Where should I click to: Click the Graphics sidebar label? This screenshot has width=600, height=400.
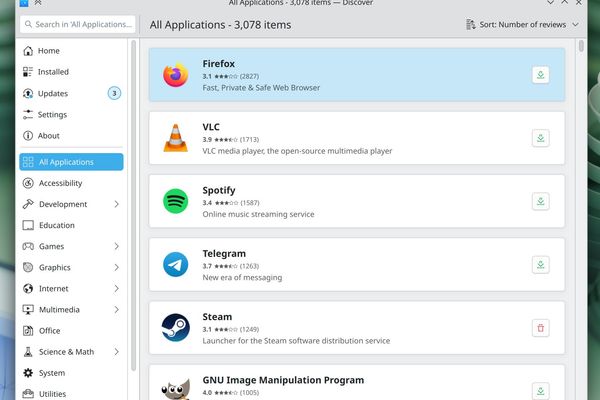click(55, 268)
